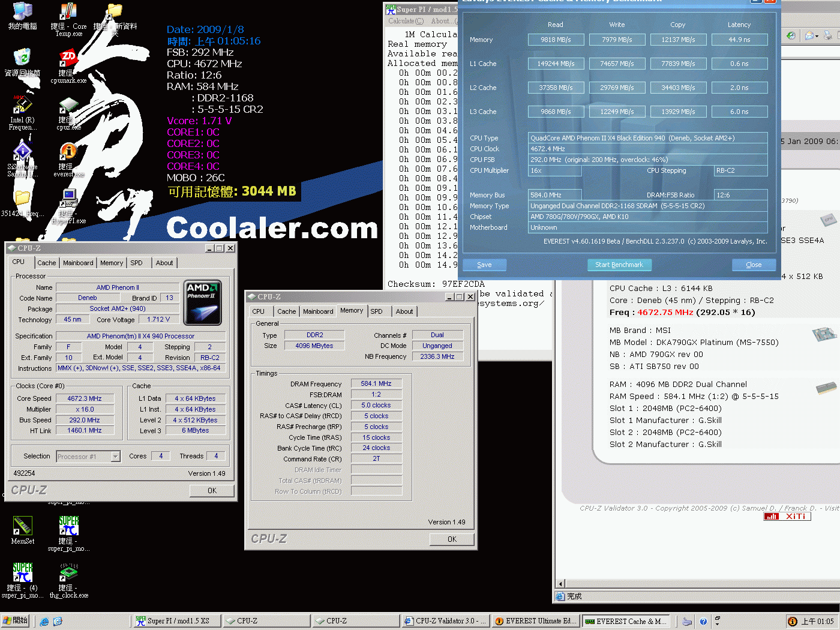Open SPD tab in CPU-Z CPU window
The image size is (840, 630).
pyautogui.click(x=137, y=263)
